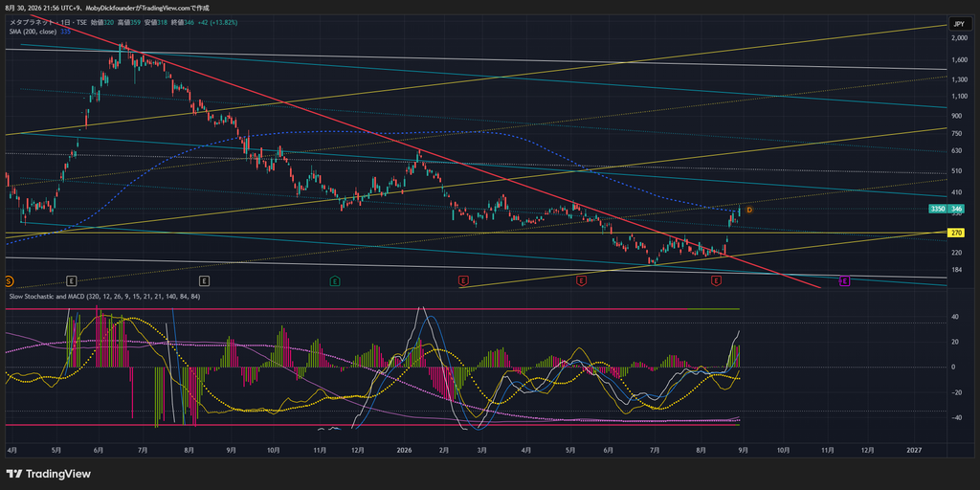Click 630 on the price axis
The height and width of the screenshot is (490, 980).
[x=957, y=150]
